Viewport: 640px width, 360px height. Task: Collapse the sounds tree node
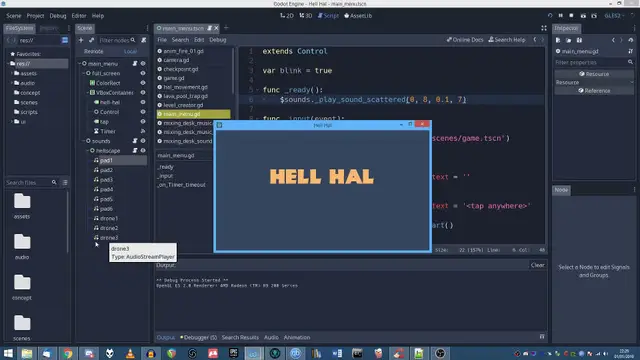tap(83, 141)
